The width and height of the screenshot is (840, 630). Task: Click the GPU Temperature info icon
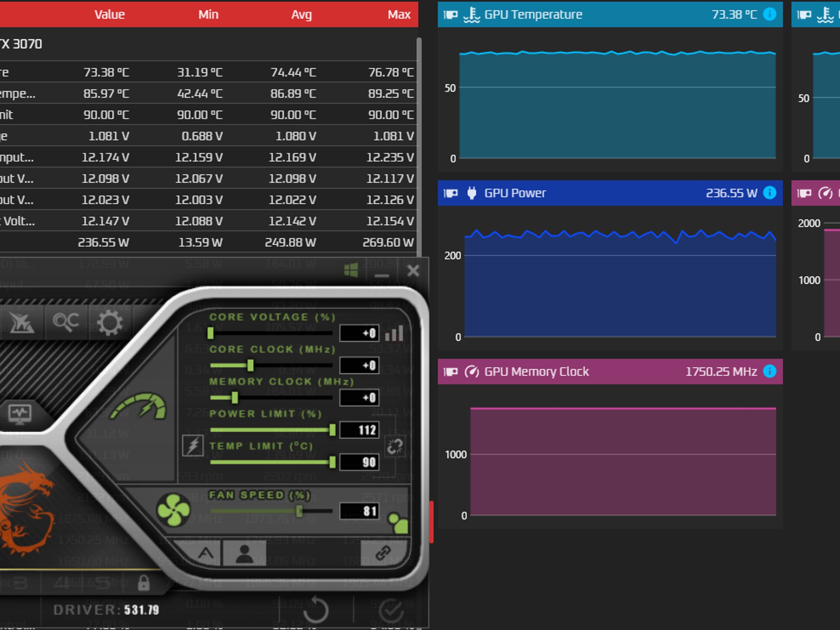pos(769,14)
